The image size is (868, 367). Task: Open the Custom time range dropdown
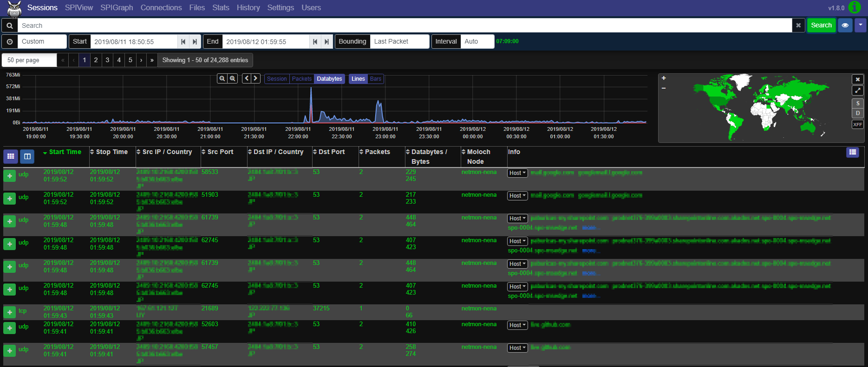pyautogui.click(x=43, y=42)
